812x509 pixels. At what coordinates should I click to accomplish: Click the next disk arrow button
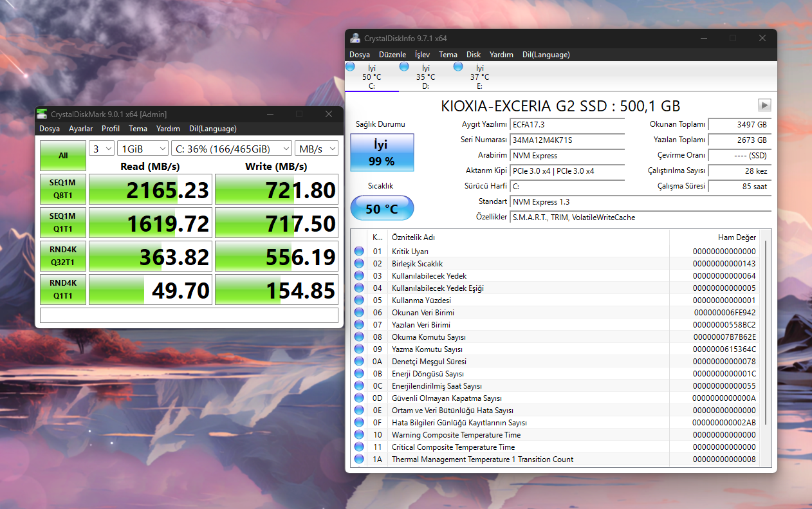[x=764, y=106]
